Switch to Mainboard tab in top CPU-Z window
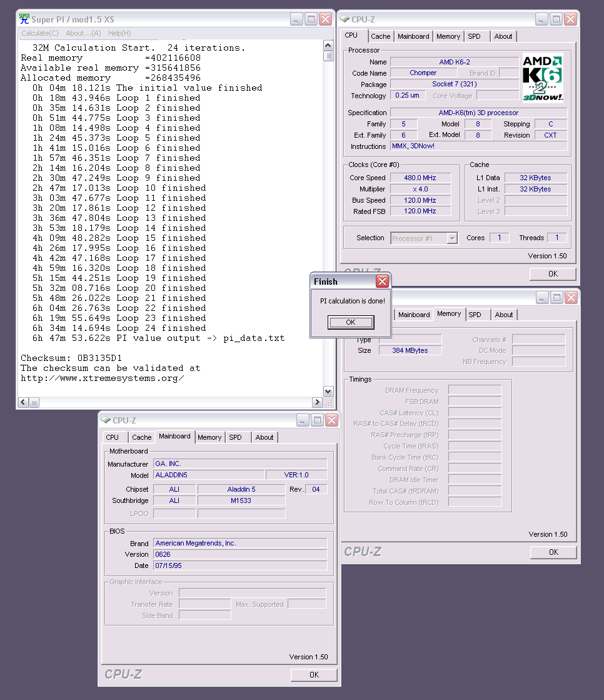This screenshot has width=604, height=700. (413, 36)
